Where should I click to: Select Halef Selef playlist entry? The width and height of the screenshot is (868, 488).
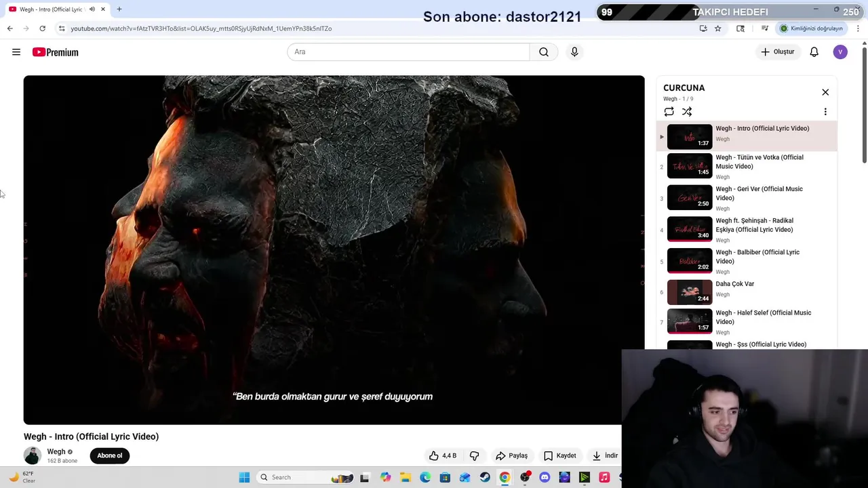747,322
